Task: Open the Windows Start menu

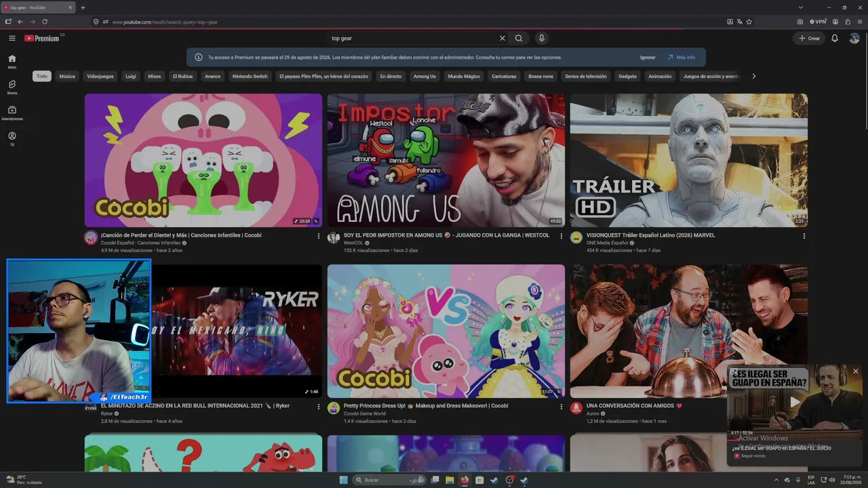Action: (343, 480)
